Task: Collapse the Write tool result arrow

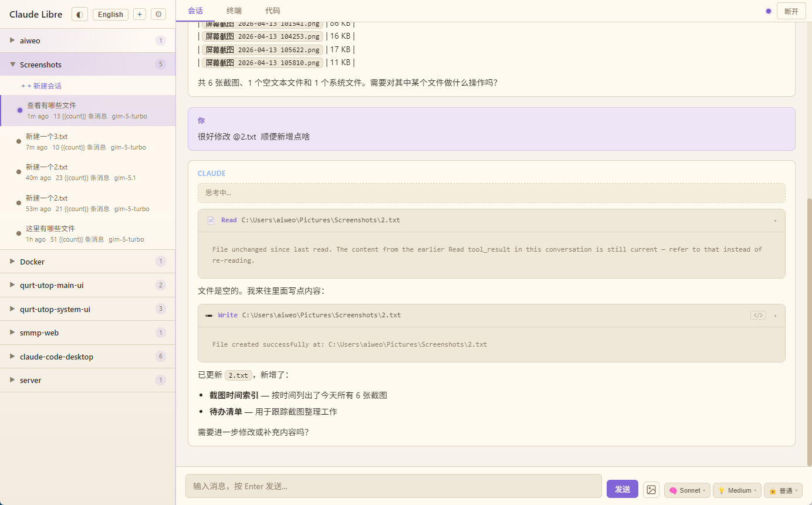Action: tap(776, 315)
